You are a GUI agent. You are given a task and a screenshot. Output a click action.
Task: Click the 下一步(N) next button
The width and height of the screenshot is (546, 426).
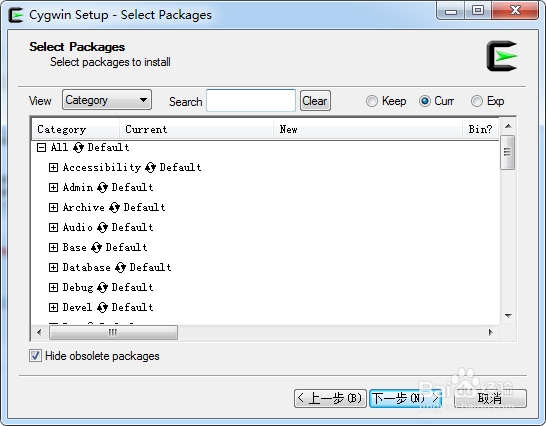pyautogui.click(x=406, y=398)
